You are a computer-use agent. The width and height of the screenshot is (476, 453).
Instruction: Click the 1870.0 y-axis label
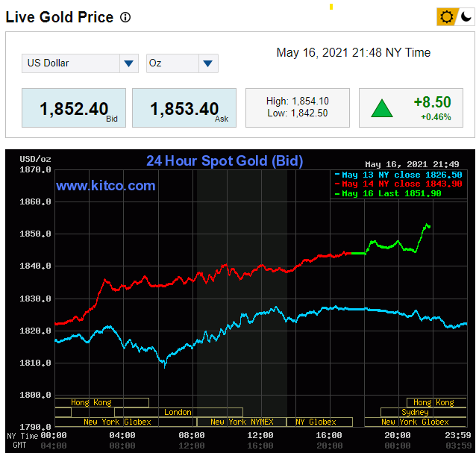tap(35, 169)
